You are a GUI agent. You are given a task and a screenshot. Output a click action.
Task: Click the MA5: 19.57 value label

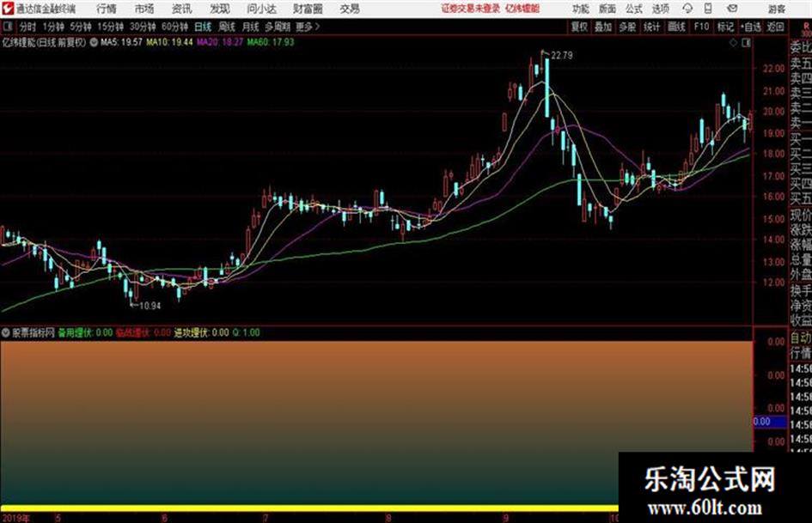[121, 42]
